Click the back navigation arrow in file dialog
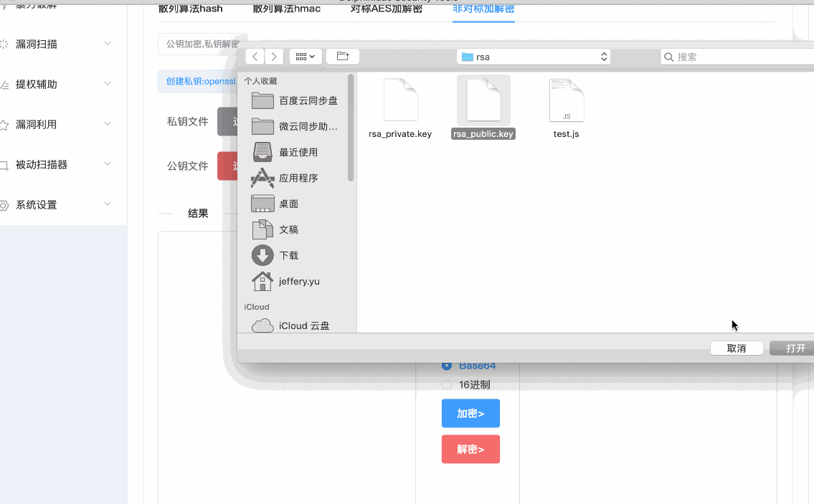 pyautogui.click(x=255, y=57)
